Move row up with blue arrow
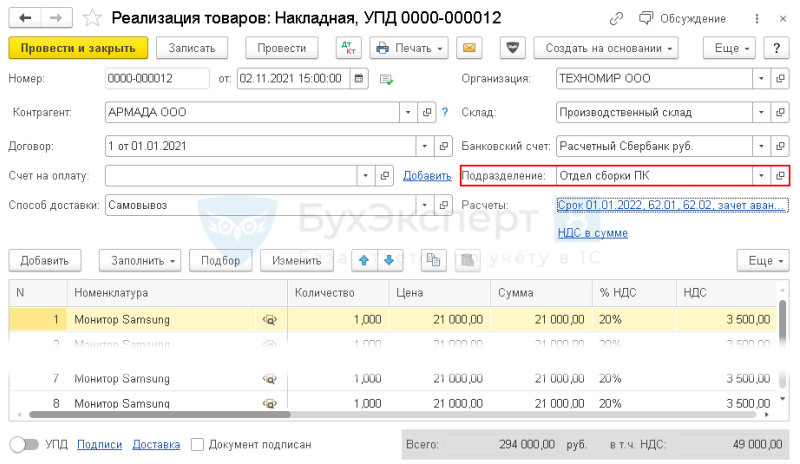800x464 pixels. tap(364, 260)
